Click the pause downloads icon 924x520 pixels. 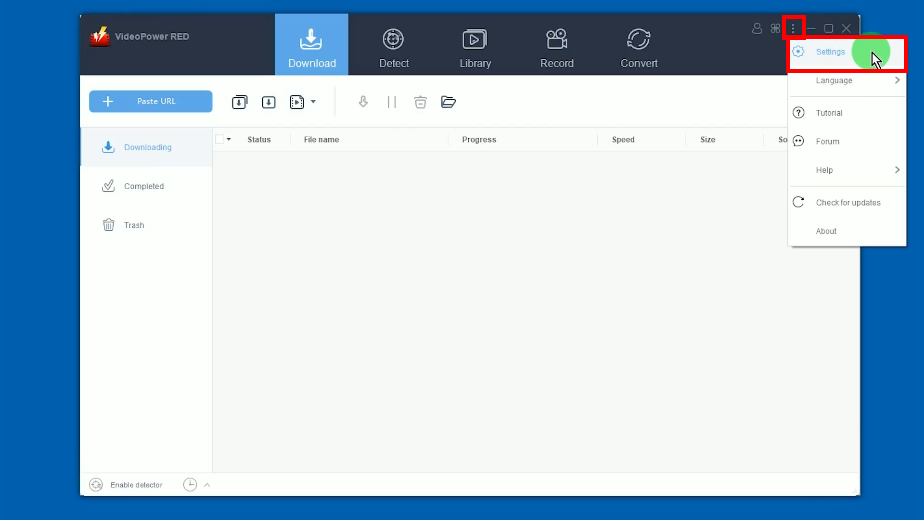[392, 102]
